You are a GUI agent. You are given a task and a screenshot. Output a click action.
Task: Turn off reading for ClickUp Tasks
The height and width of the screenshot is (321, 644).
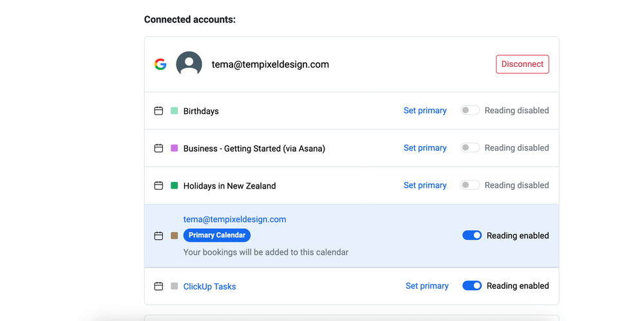(x=472, y=286)
